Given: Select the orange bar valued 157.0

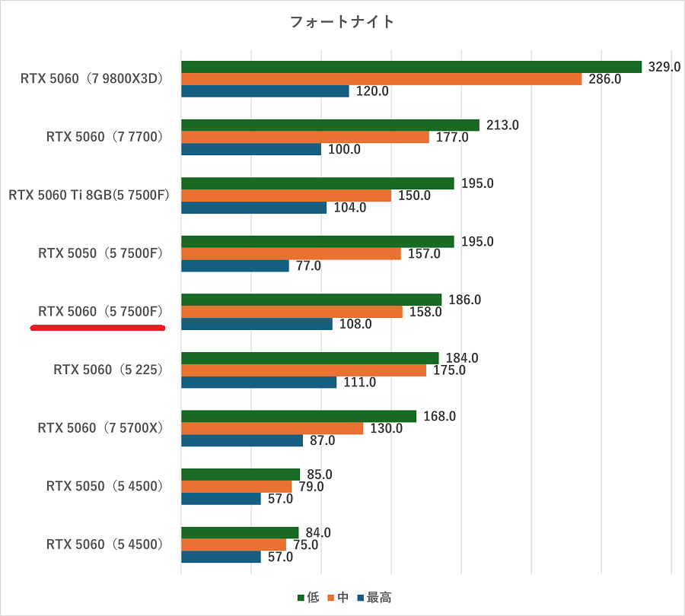Looking at the screenshot, I should pos(291,254).
